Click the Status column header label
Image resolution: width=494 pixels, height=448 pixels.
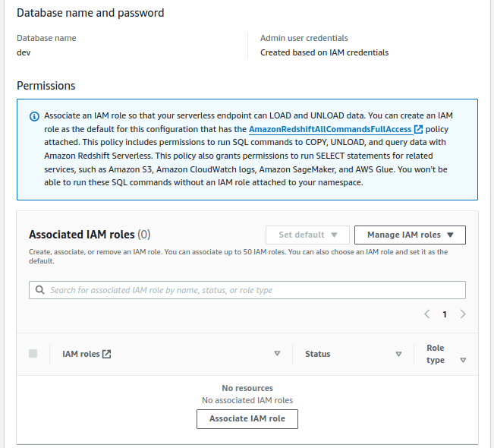[x=317, y=354]
